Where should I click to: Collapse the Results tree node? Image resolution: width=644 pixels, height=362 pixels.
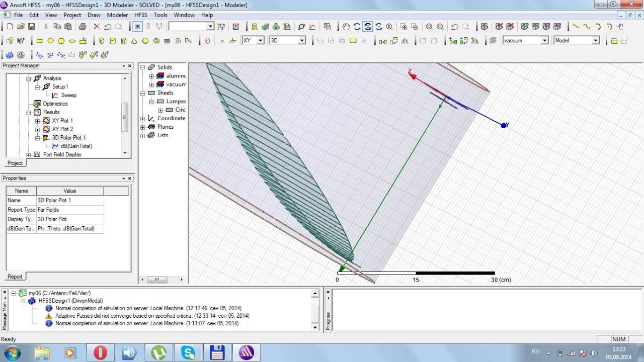coord(29,112)
